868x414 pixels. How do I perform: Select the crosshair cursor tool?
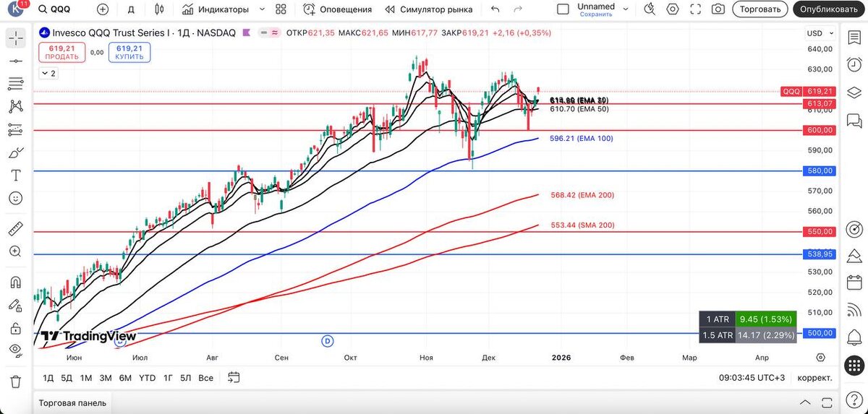16,38
